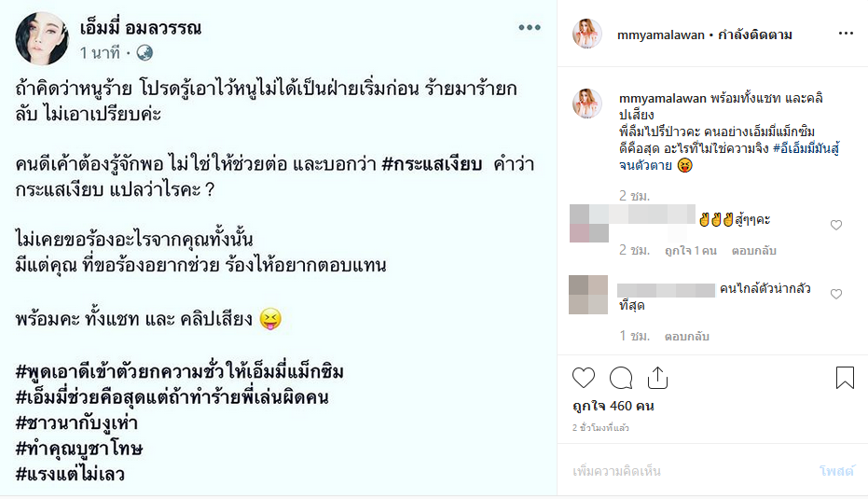
Task: Open the Facebook author's profile picture
Action: click(39, 38)
